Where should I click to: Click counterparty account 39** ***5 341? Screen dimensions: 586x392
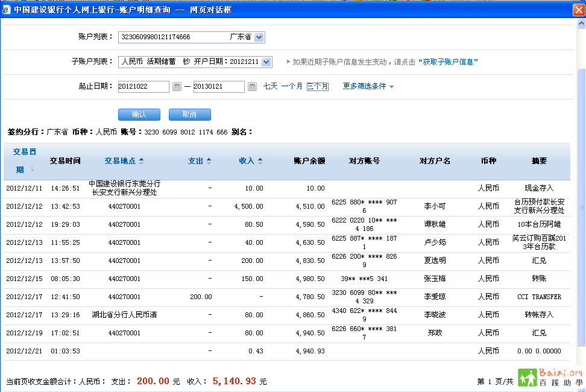coord(364,279)
